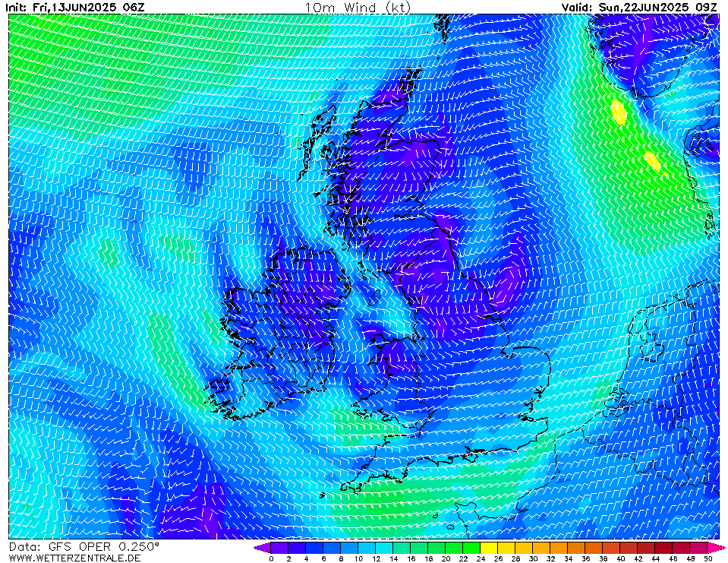Click the '14' scale label
The height and width of the screenshot is (563, 728).
click(x=393, y=558)
